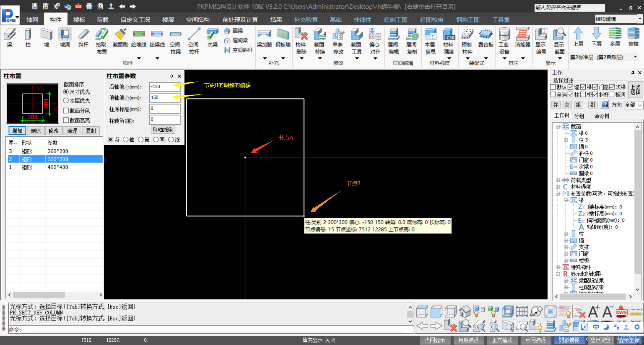This screenshot has width=644, height=345.
Task: Switch to the 轴网 ribbon tab
Action: point(32,20)
